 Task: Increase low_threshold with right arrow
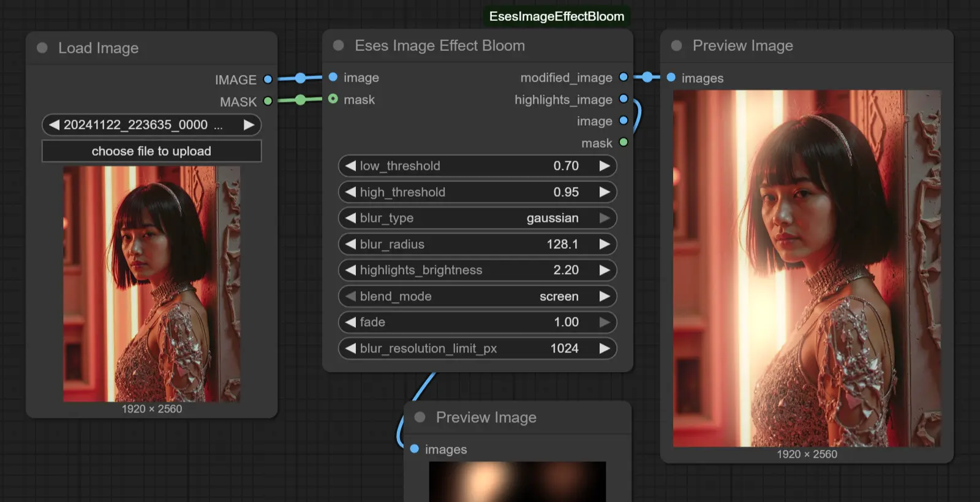(605, 165)
